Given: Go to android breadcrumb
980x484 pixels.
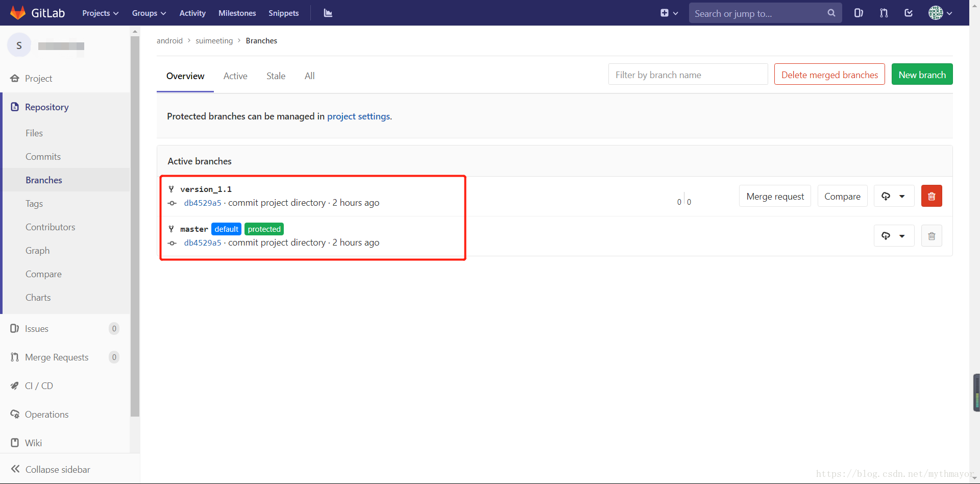Looking at the screenshot, I should click(169, 41).
